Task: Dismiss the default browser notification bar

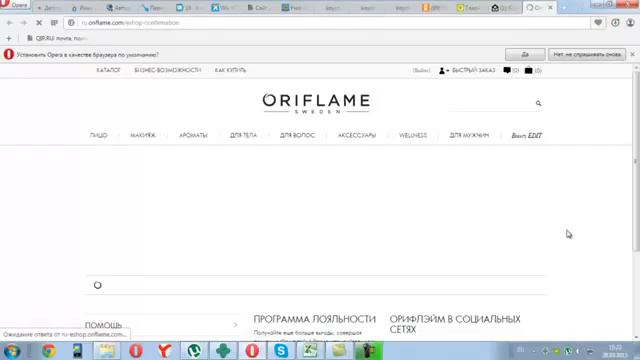Action: tap(633, 54)
